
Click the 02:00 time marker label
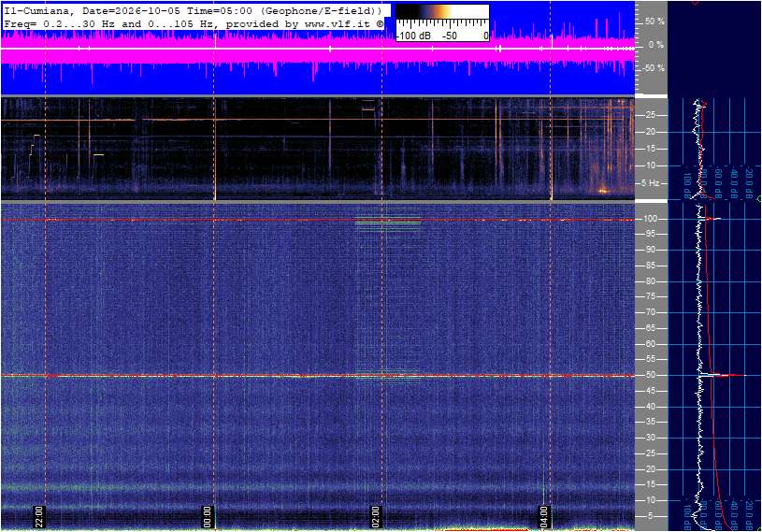point(375,516)
